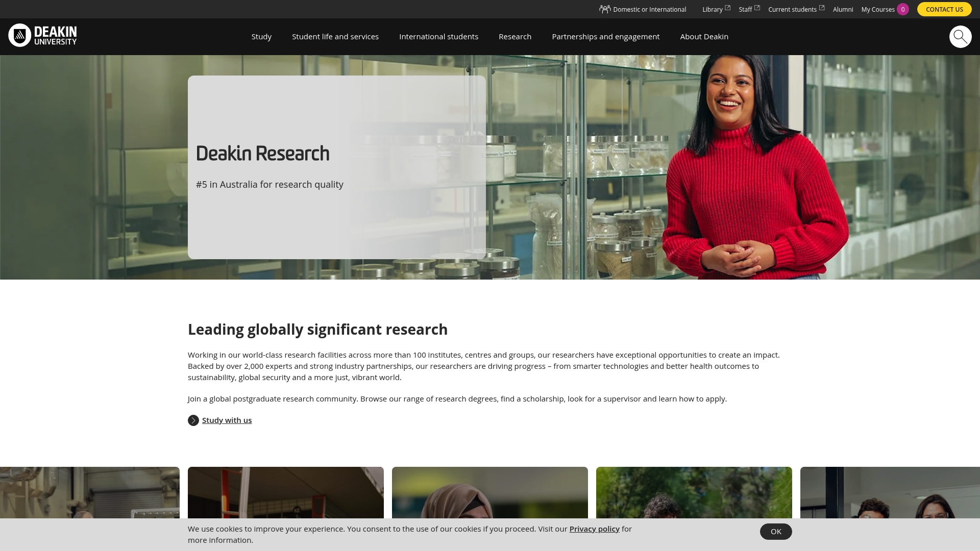
Task: Open Partnerships and engagement menu
Action: pos(605,37)
